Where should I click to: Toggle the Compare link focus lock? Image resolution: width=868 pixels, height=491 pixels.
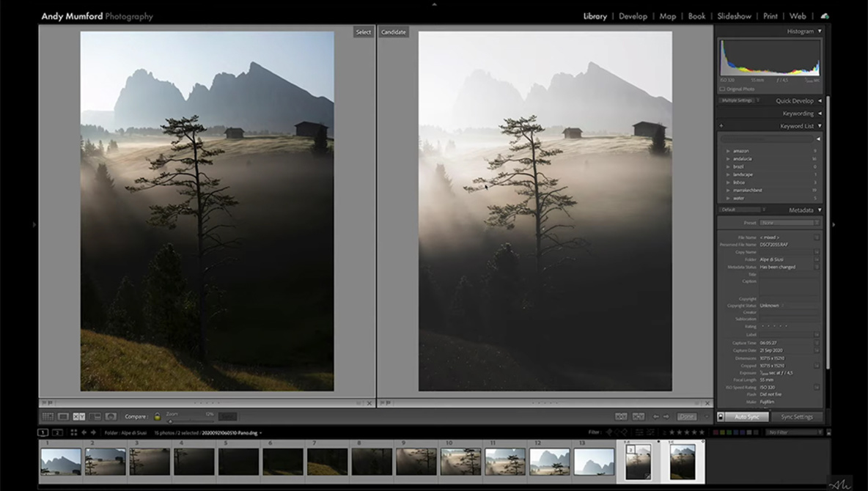coord(157,417)
